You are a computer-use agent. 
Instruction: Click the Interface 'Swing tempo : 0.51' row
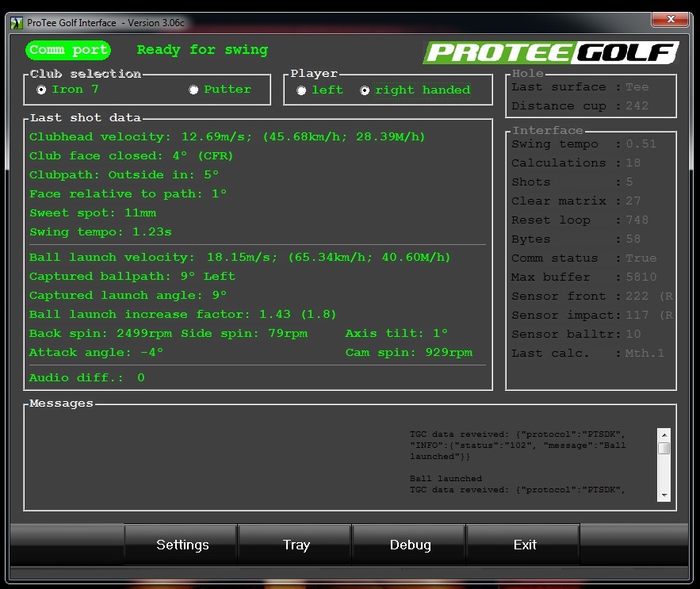584,143
